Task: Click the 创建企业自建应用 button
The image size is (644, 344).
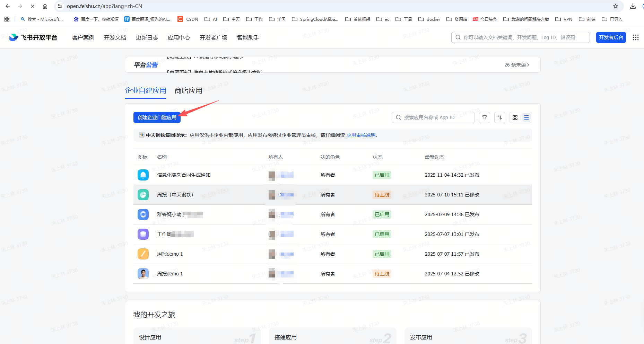Action: click(157, 117)
